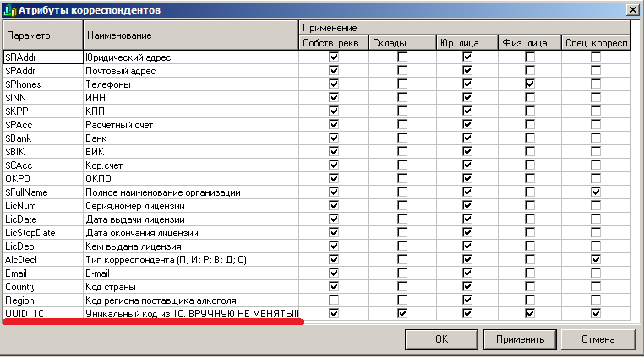Enable Собств. рекв. for the Region row
The image size is (644, 357).
click(x=334, y=300)
